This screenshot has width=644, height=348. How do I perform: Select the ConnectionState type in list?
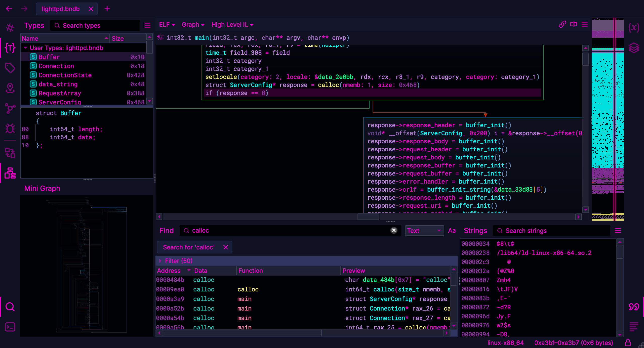point(65,75)
